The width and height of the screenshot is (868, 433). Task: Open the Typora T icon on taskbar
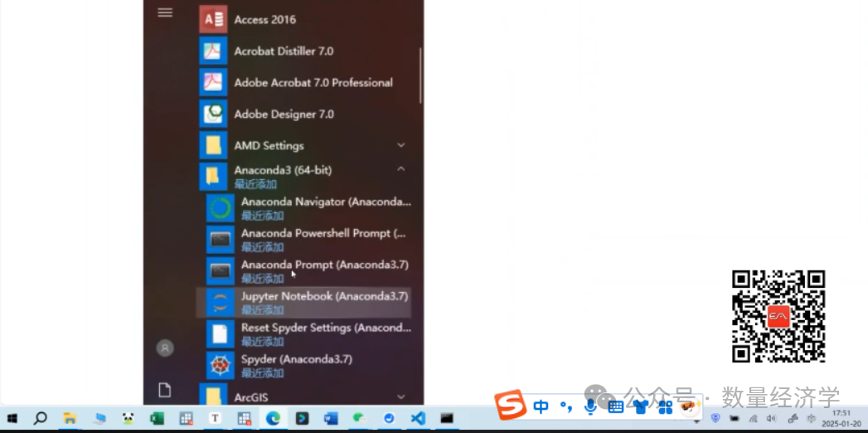[x=214, y=418]
